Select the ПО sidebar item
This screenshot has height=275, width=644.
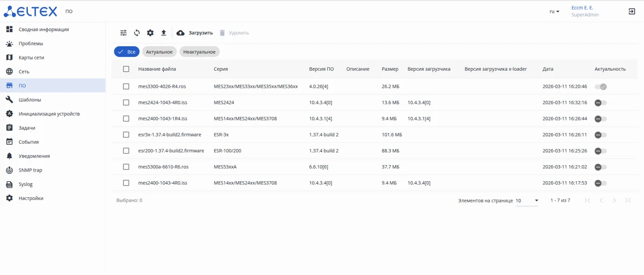53,86
